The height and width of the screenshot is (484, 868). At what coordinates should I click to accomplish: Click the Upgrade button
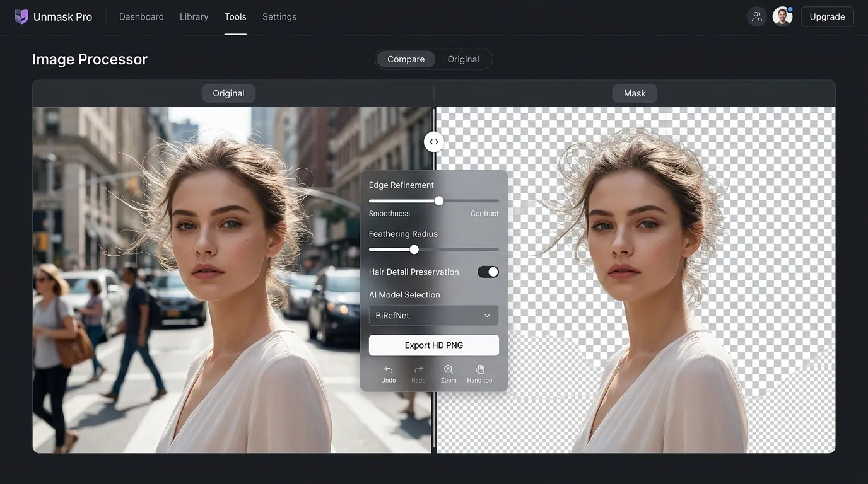click(x=827, y=17)
